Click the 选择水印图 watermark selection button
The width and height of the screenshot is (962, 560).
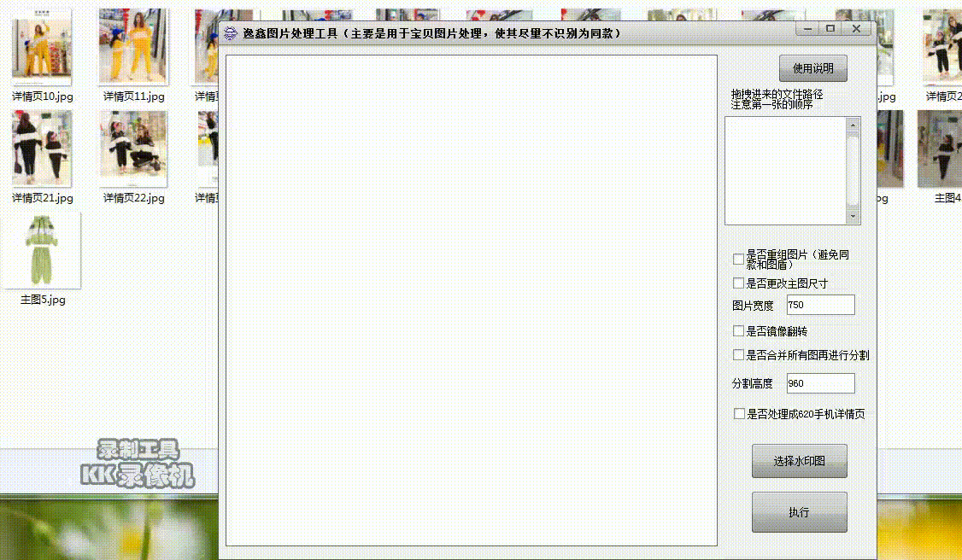point(799,461)
